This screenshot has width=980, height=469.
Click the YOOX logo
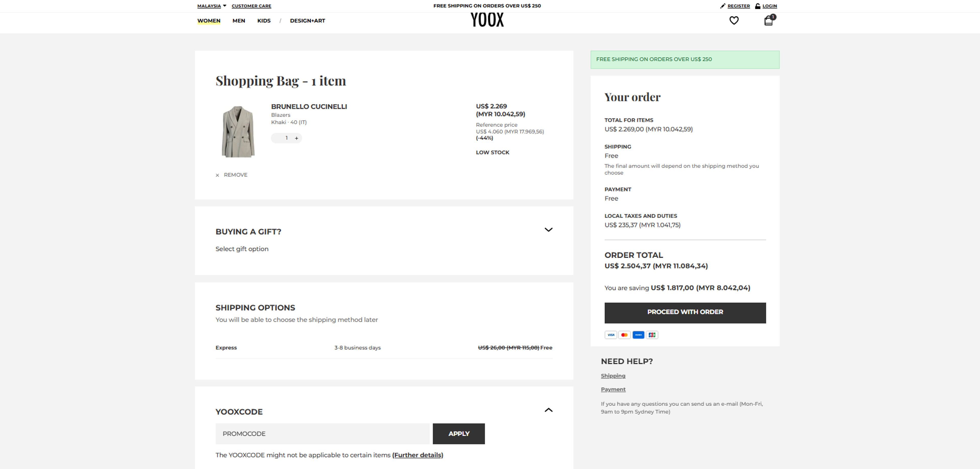(x=487, y=20)
